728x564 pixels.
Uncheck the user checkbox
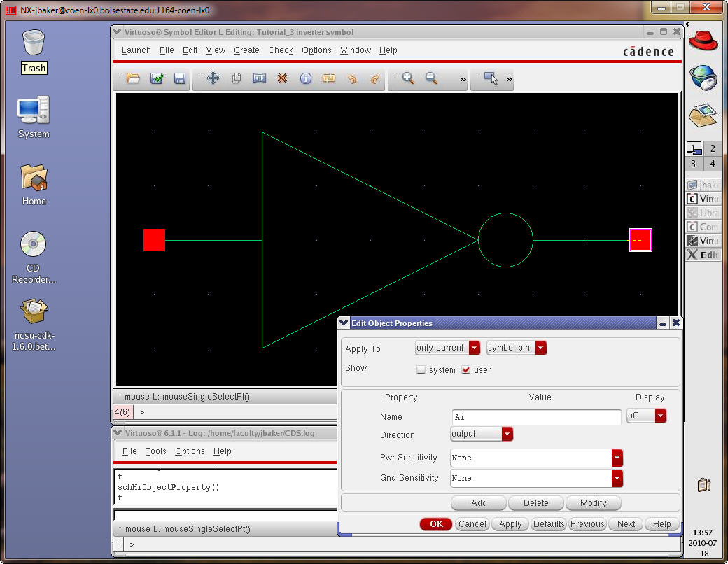[466, 370]
